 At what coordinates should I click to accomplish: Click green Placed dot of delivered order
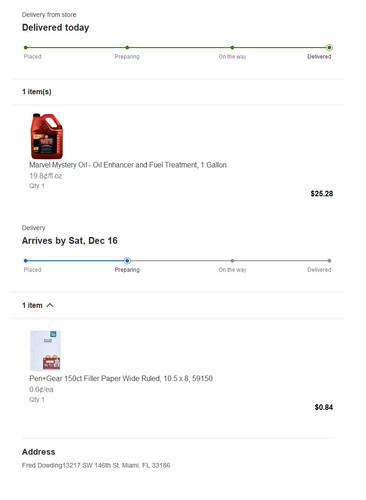point(26,47)
